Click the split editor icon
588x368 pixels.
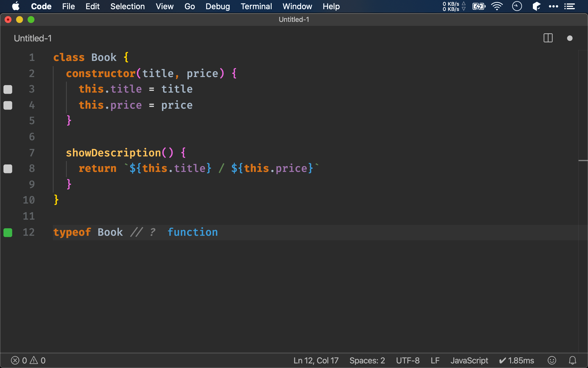point(548,38)
